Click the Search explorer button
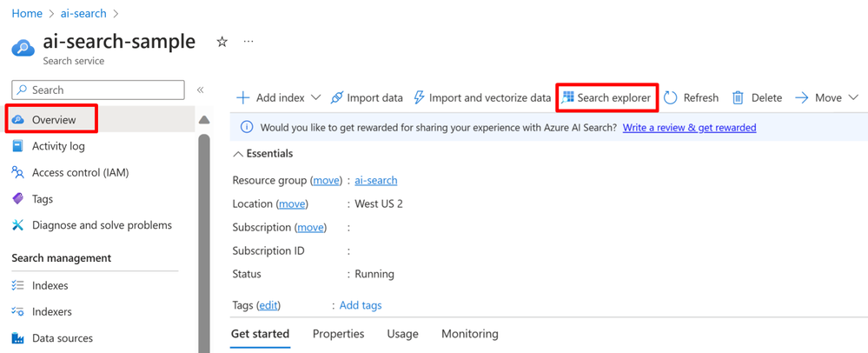The height and width of the screenshot is (353, 868). (x=607, y=98)
